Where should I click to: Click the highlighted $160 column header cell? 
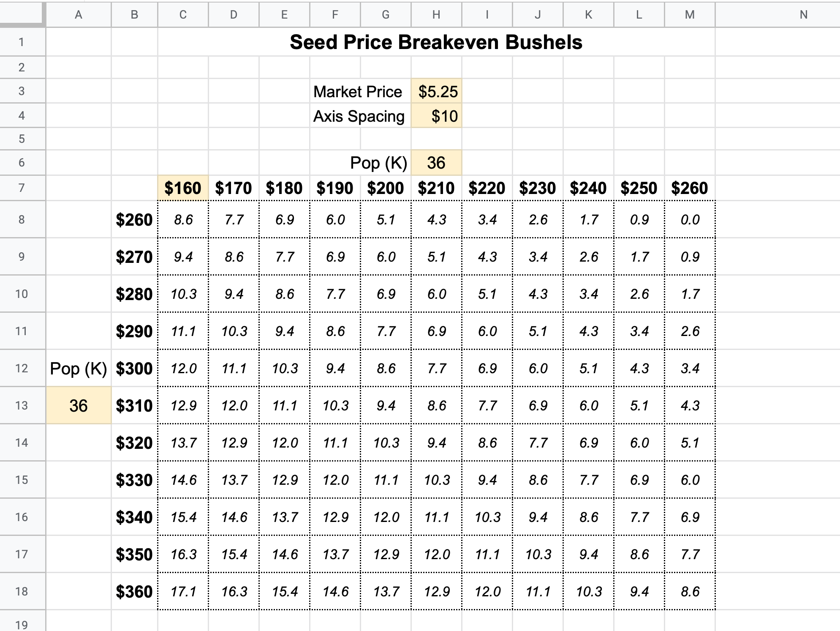coord(182,188)
